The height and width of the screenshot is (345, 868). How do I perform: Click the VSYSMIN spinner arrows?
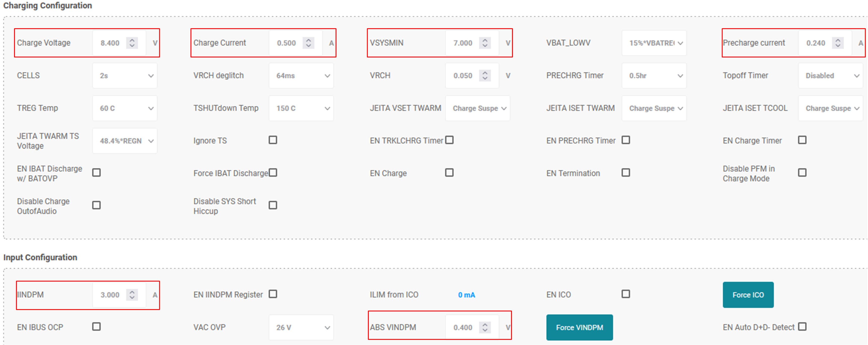click(x=485, y=43)
